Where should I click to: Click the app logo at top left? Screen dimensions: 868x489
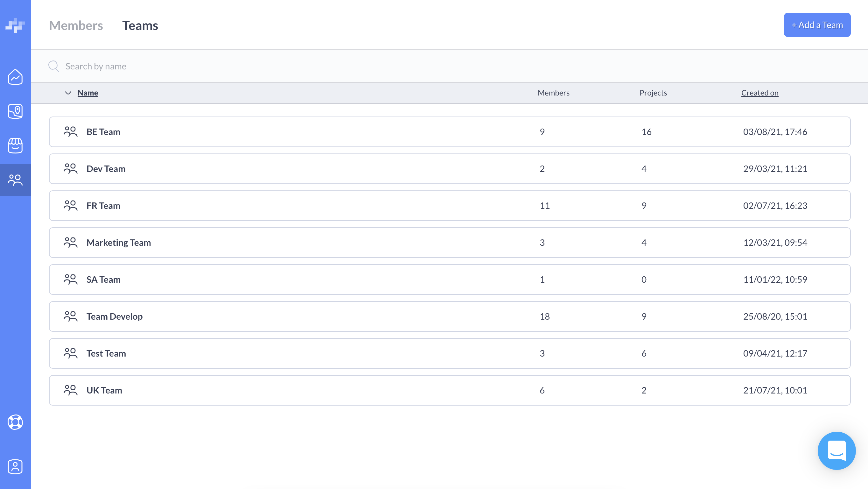[x=15, y=25]
